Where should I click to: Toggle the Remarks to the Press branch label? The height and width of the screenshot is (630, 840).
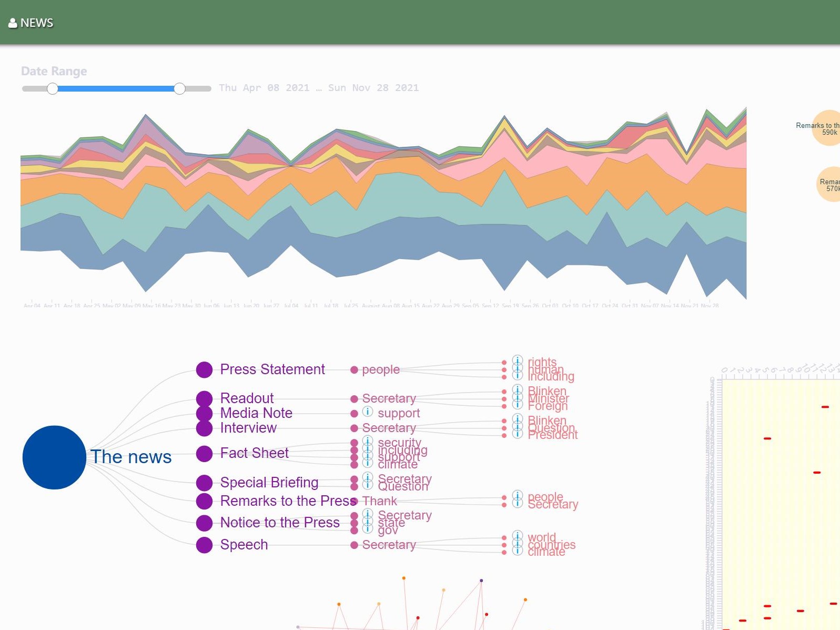pyautogui.click(x=289, y=501)
